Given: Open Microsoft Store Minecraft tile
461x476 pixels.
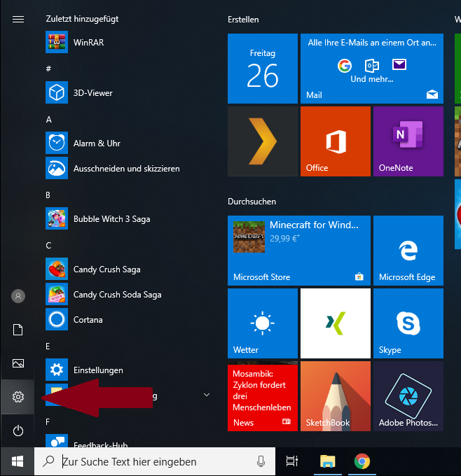Looking at the screenshot, I should (299, 251).
